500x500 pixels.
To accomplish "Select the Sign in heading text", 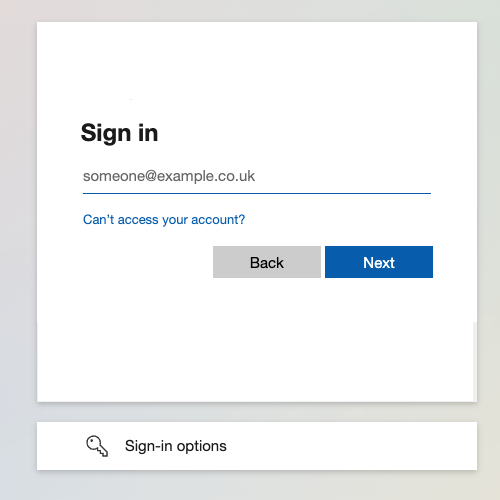I will (x=119, y=133).
